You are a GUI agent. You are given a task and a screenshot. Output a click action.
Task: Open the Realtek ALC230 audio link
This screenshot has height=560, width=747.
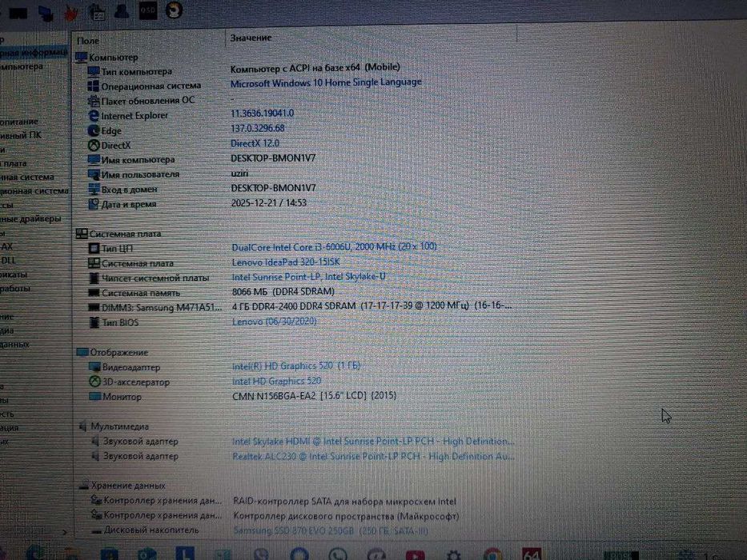click(x=373, y=456)
